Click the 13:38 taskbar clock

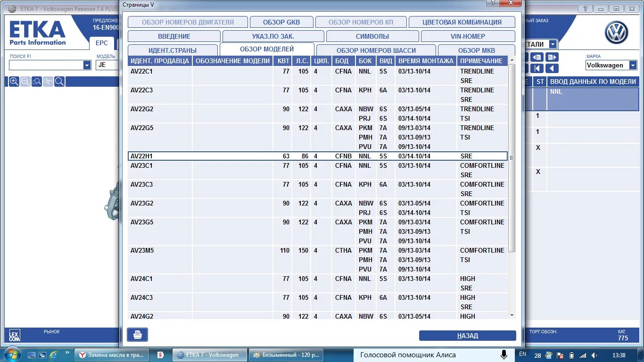tap(619, 355)
